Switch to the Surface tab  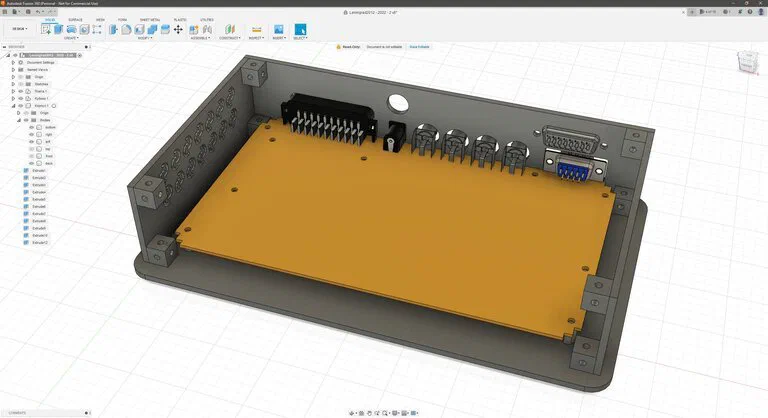click(x=75, y=20)
